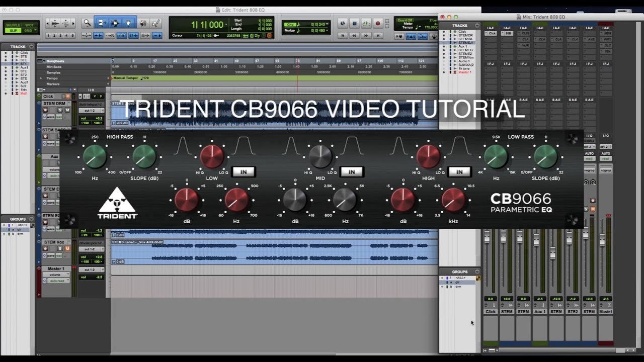
Task: Select the Zoomer magnifier tool
Action: click(x=87, y=23)
